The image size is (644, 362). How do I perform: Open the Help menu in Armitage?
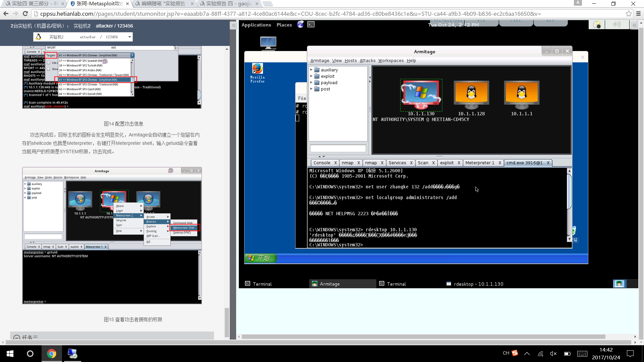pyautogui.click(x=411, y=61)
